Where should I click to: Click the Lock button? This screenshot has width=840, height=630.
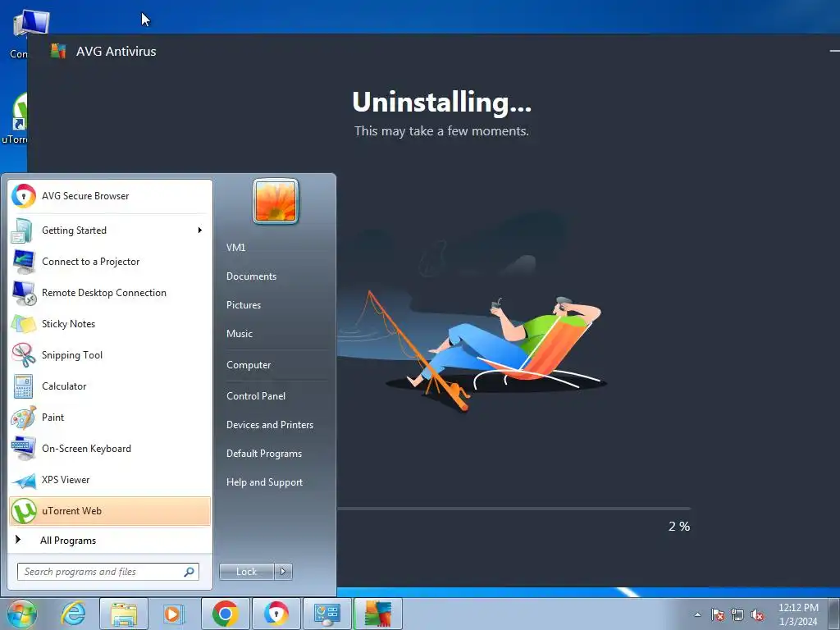pyautogui.click(x=247, y=572)
